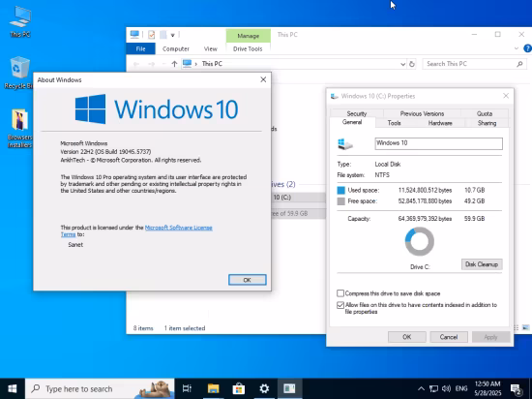This screenshot has width=532, height=399.
Task: Click Cancel in the Properties dialog
Action: coord(449,337)
